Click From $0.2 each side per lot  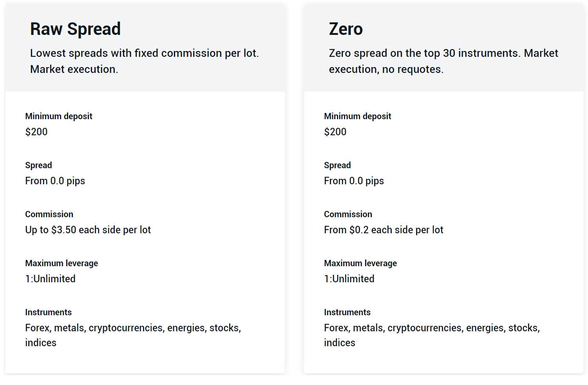384,230
